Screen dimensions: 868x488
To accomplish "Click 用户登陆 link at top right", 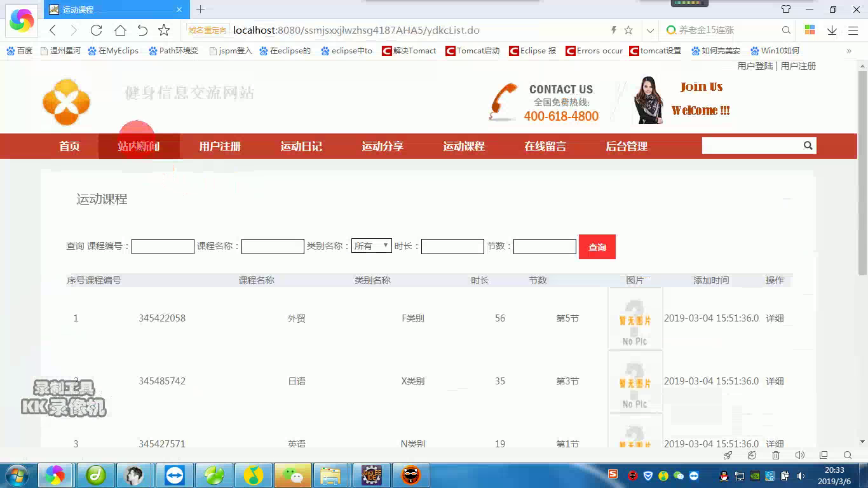I will pos(755,66).
